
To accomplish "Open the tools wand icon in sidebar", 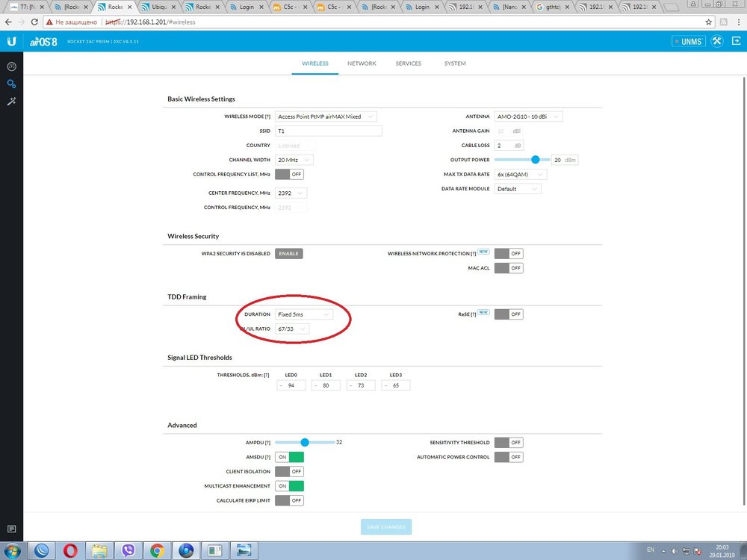I will tap(11, 102).
